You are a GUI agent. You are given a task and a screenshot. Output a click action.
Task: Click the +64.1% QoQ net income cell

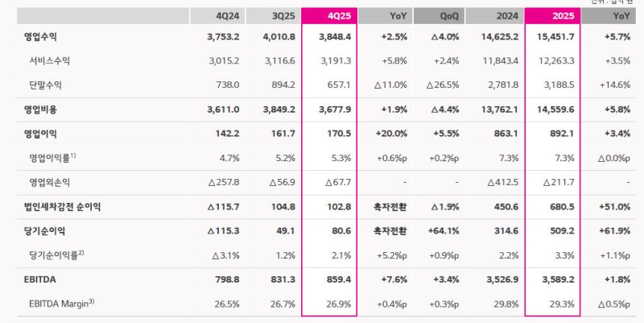443,231
